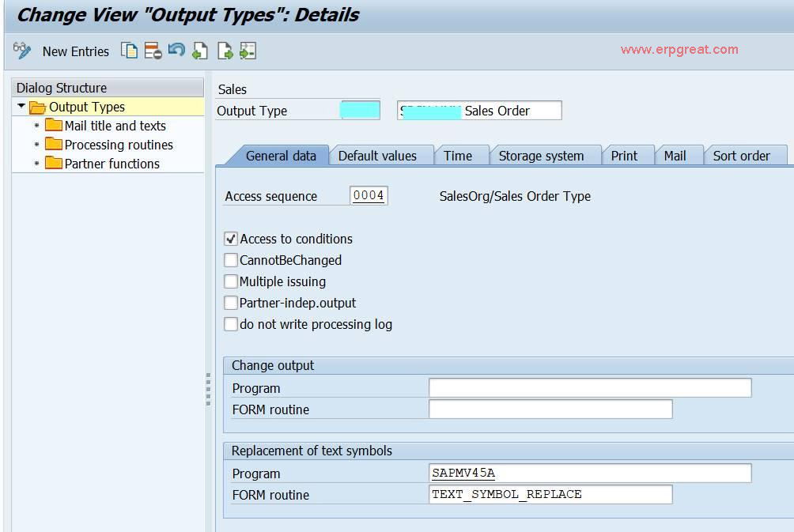Viewport: 794px width, 532px height.
Task: Check the Partner-indep.output option
Action: tap(231, 303)
